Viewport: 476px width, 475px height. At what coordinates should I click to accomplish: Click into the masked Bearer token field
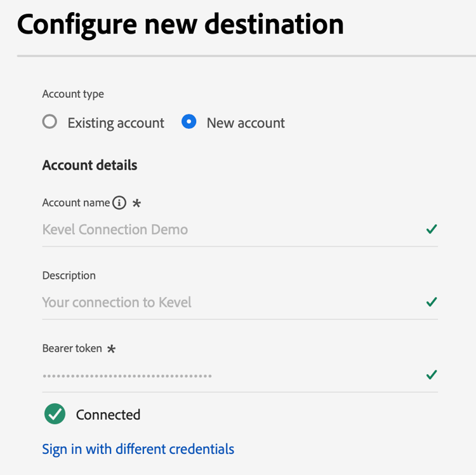pyautogui.click(x=228, y=375)
